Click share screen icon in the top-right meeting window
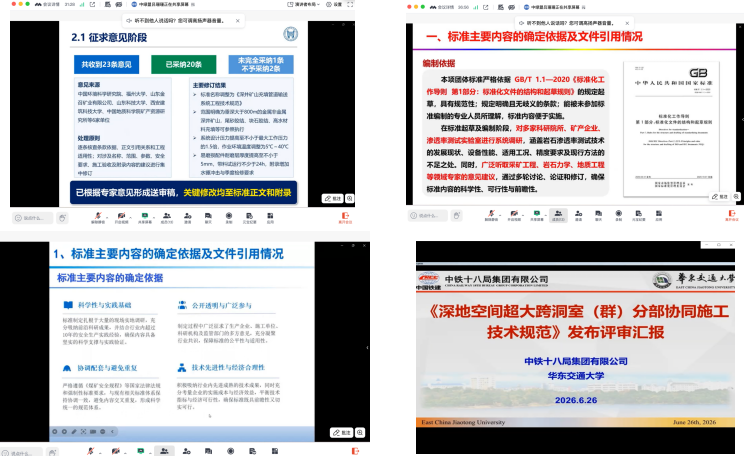The width and height of the screenshot is (745, 456). [536, 214]
